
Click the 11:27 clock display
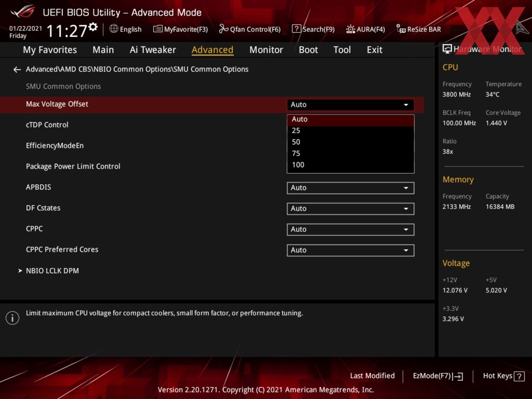tap(66, 31)
